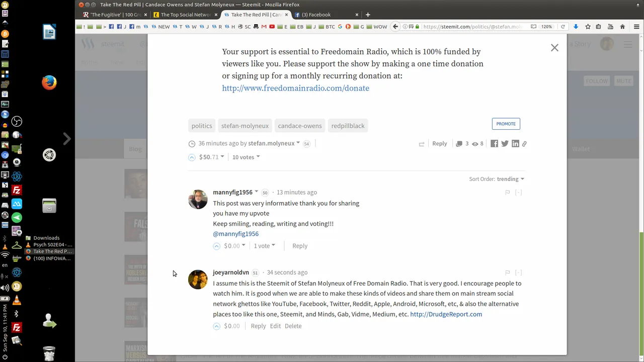644x362 pixels.
Task: Delete joeyarnoldvn's comment
Action: 293,326
